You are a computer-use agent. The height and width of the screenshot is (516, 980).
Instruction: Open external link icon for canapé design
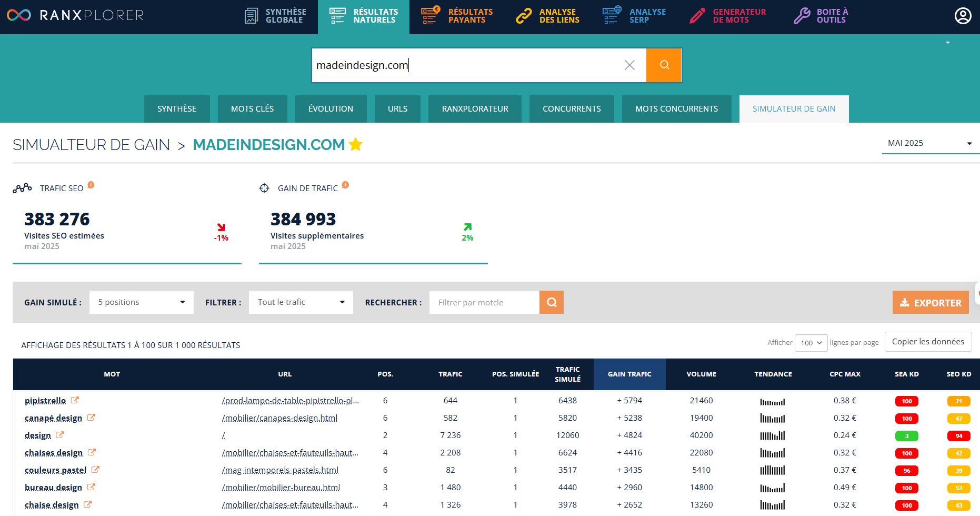[x=91, y=418]
